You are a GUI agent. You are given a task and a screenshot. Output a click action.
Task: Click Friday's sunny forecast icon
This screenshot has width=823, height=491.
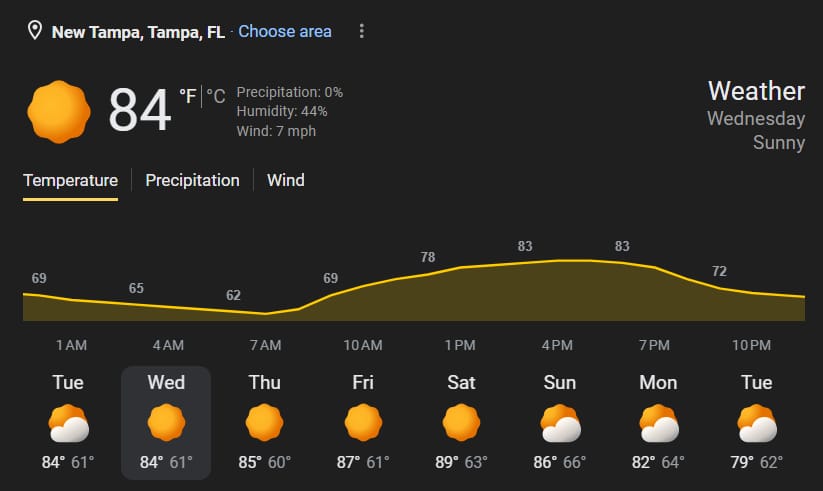362,424
